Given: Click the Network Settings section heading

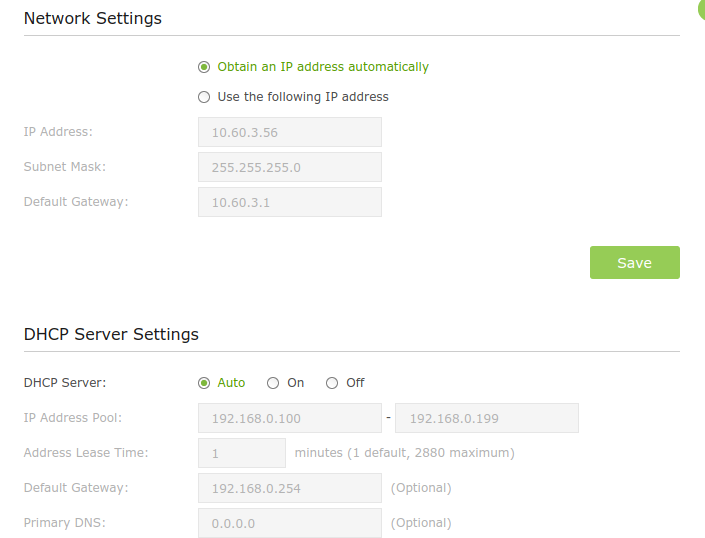Looking at the screenshot, I should (93, 18).
